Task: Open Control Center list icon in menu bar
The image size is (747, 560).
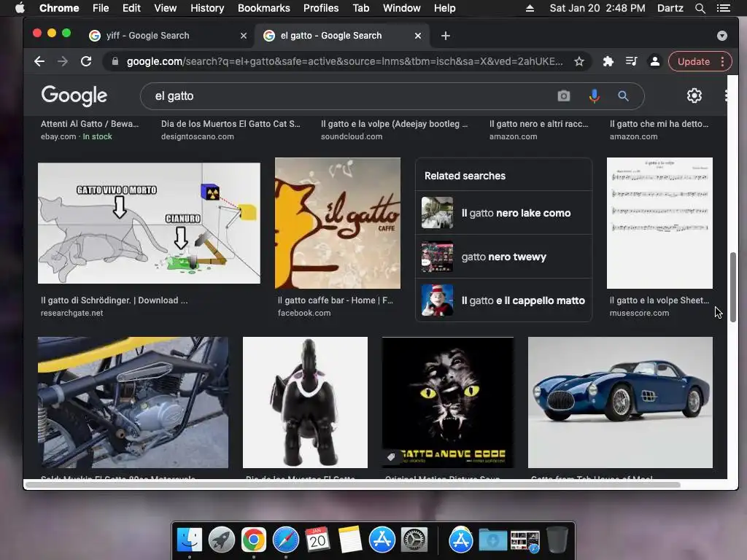Action: click(x=723, y=8)
